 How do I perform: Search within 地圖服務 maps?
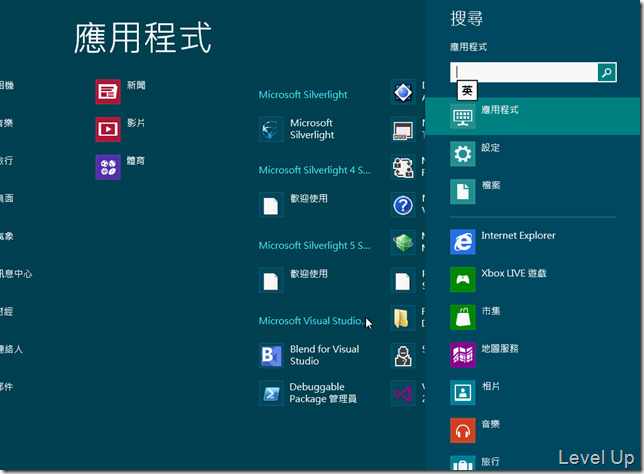pos(532,355)
